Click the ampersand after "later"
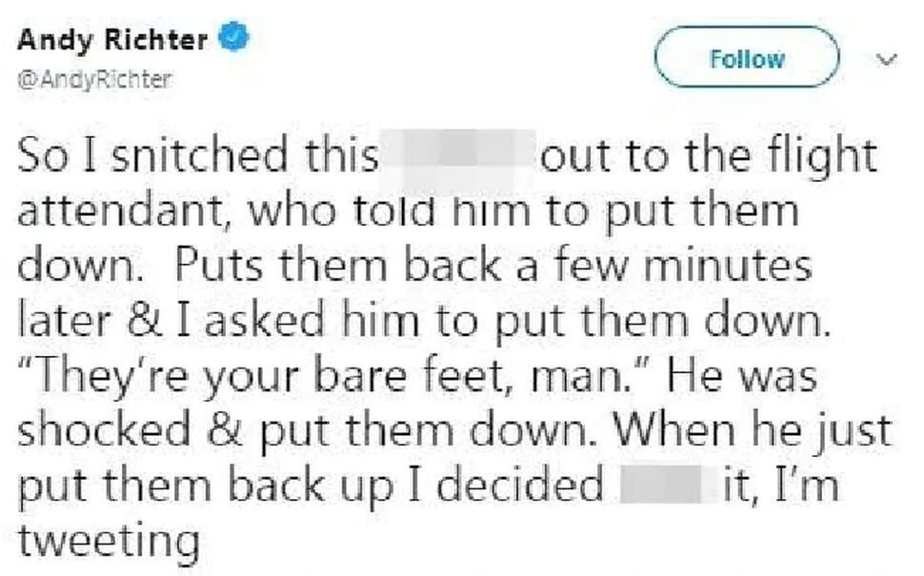The width and height of the screenshot is (924, 576). 144,322
